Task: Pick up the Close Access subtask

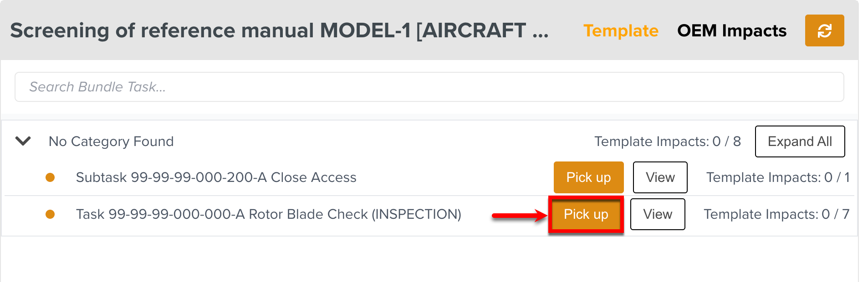Action: pyautogui.click(x=588, y=177)
